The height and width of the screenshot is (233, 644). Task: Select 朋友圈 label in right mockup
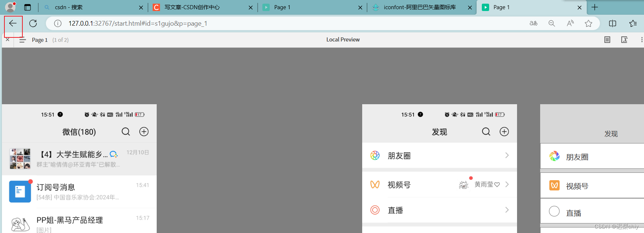pyautogui.click(x=577, y=157)
